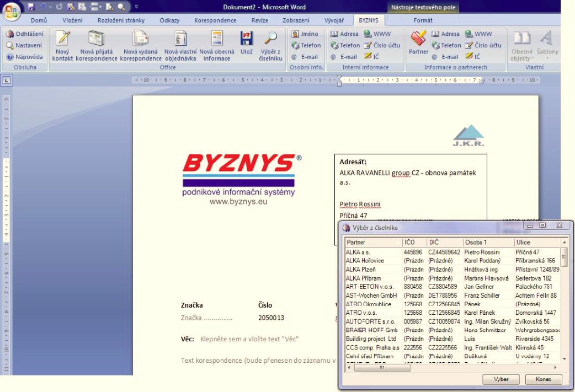The width and height of the screenshot is (575, 392).
Task: Click the dialog list's scroll-down arrow
Action: (x=565, y=359)
